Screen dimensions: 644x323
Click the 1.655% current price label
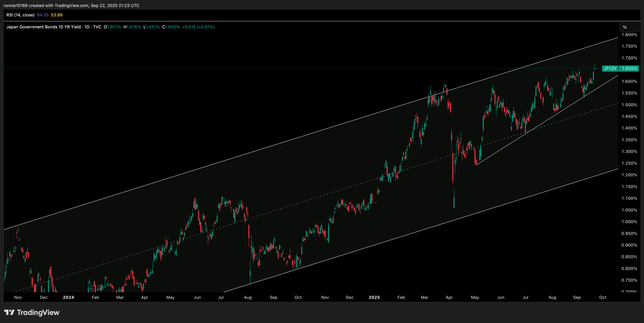629,68
